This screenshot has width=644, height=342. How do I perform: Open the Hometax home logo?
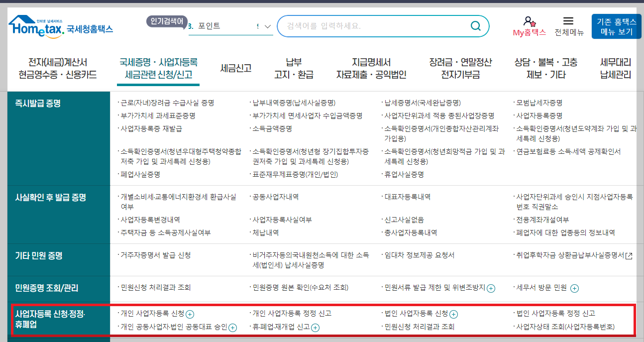coord(60,27)
